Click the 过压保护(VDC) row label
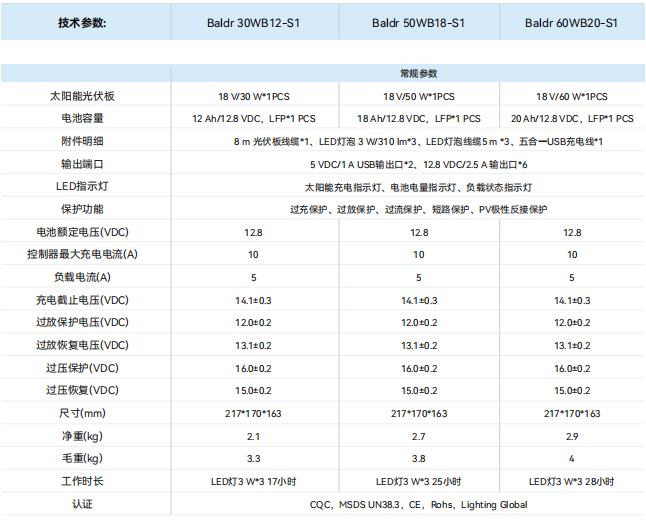Screen dimensions: 646x520 click(82, 368)
